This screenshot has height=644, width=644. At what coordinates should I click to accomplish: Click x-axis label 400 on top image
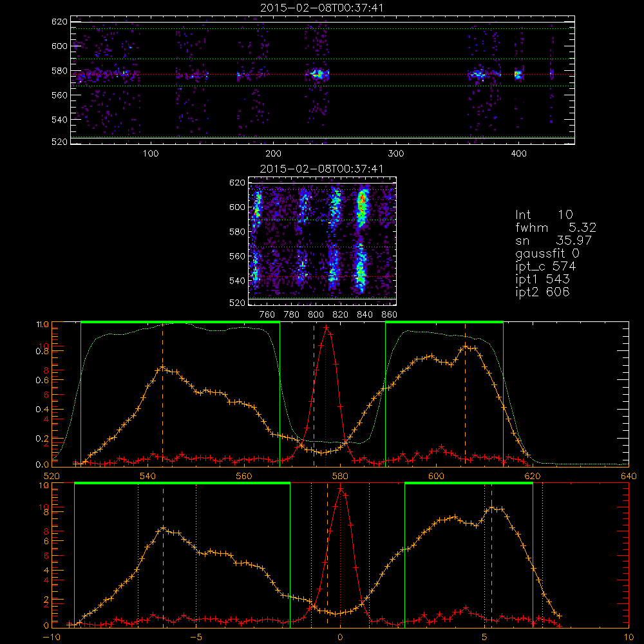[x=518, y=154]
